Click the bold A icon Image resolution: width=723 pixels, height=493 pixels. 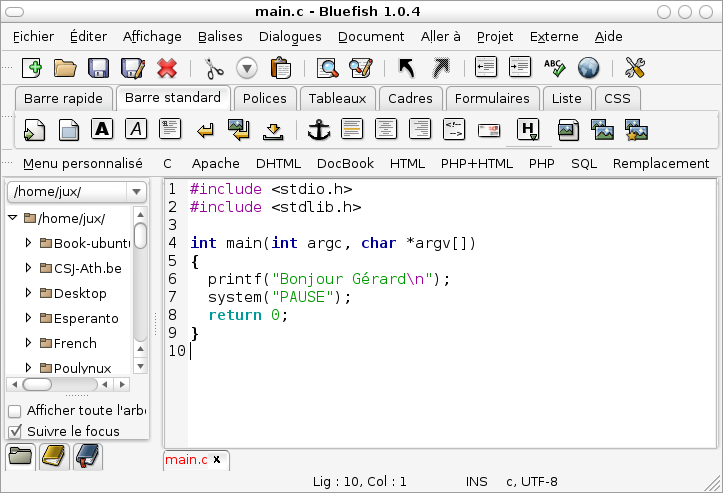(102, 129)
